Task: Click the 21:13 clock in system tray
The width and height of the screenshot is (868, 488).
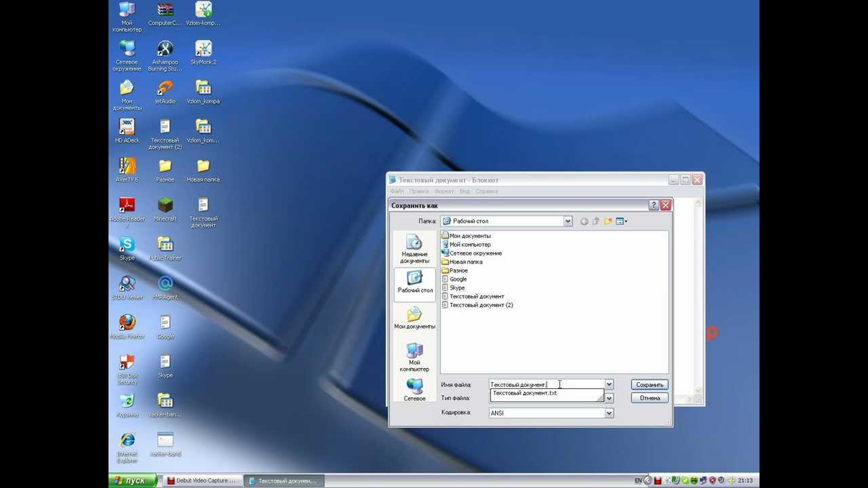Action: tap(746, 481)
